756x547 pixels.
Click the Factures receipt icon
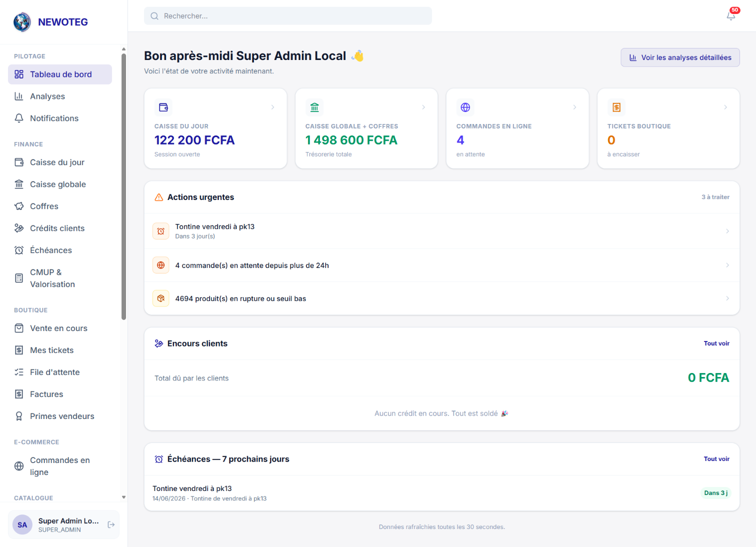(x=19, y=394)
